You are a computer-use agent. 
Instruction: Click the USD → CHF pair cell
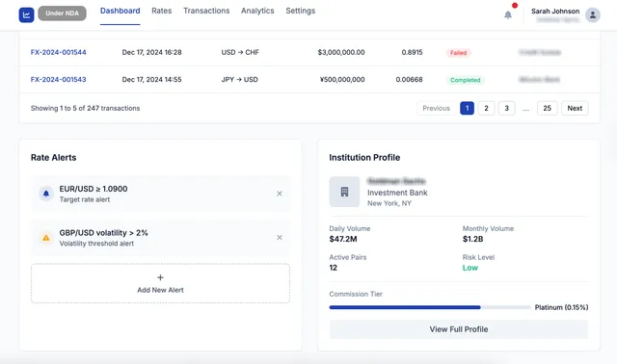(x=240, y=52)
